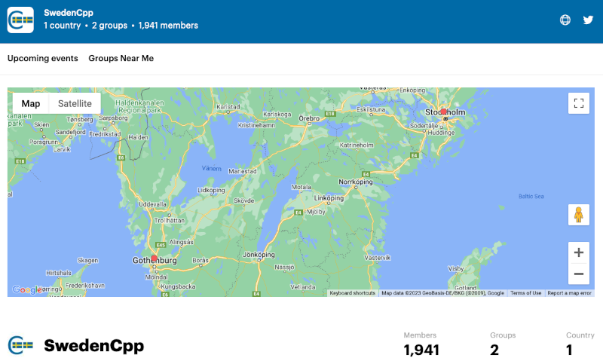Click the Karlstad label on the map
Viewport: 603px width, 364px height.
(x=228, y=107)
